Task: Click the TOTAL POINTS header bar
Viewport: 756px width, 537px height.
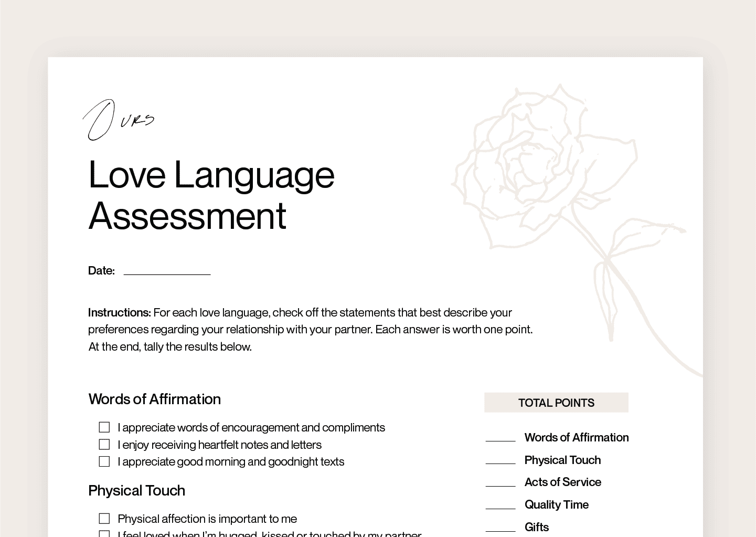Action: [556, 403]
